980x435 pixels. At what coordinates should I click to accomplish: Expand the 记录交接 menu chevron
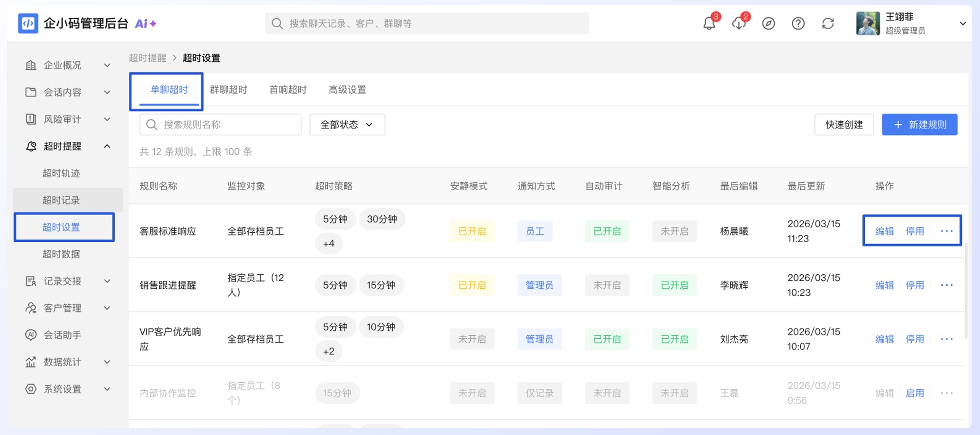coord(107,281)
